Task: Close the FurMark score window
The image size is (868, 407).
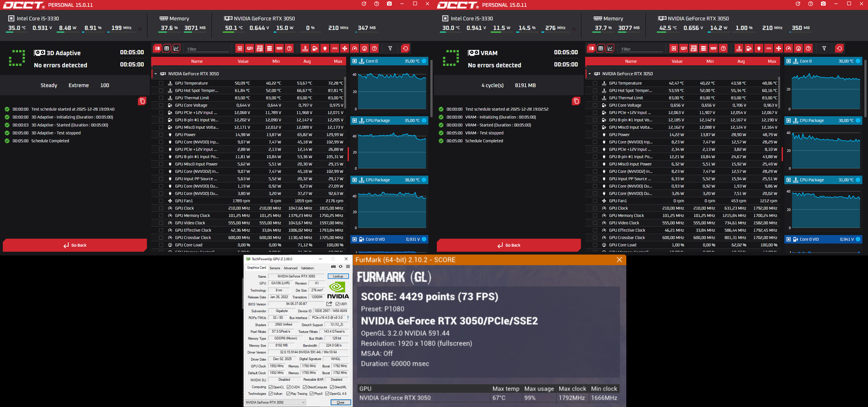Action: click(619, 260)
